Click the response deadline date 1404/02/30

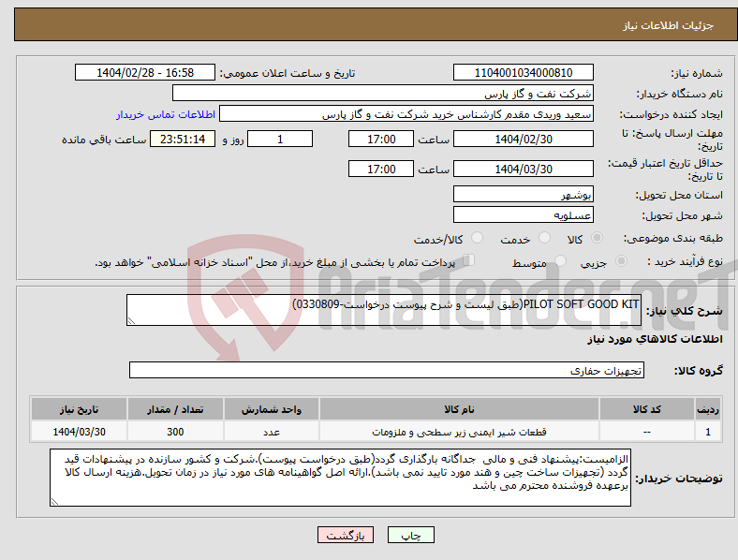pyautogui.click(x=524, y=139)
